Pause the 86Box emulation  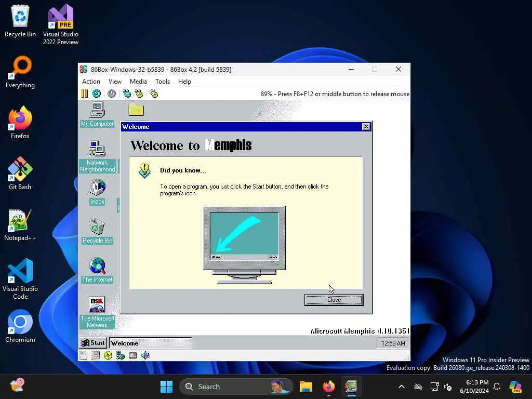pos(85,94)
